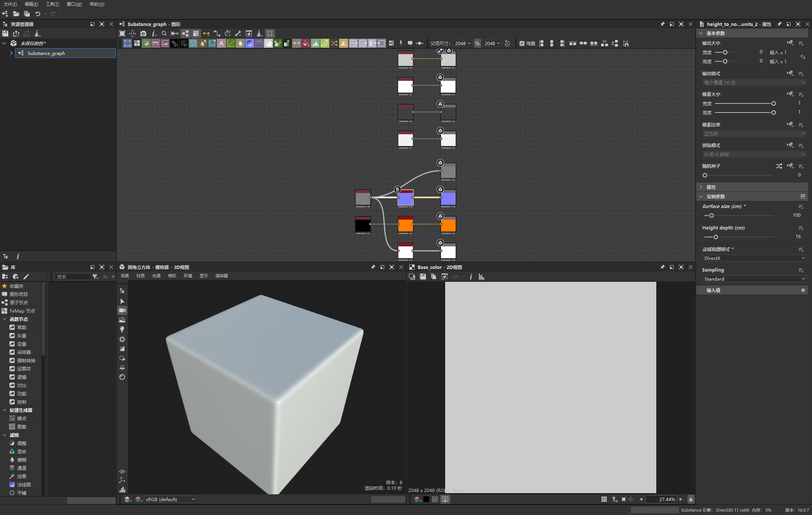The image size is (812, 515).
Task: Add a Comment with speech bubble icon
Action: pyautogui.click(x=410, y=43)
